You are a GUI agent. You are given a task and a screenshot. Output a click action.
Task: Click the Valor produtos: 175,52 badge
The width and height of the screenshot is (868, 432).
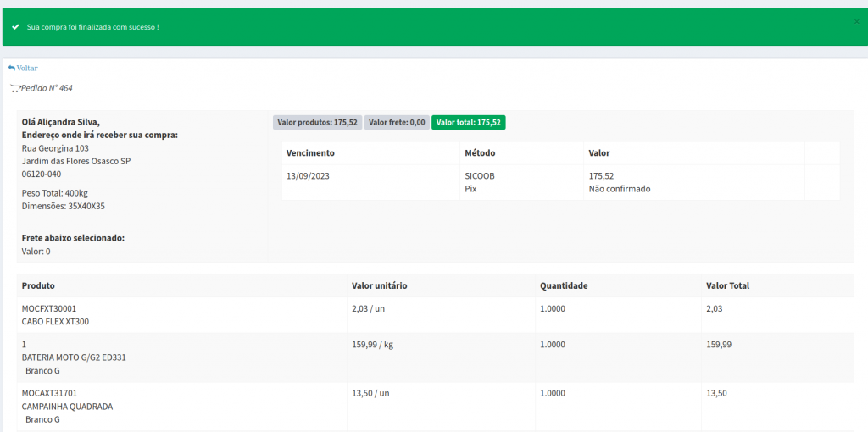click(317, 122)
